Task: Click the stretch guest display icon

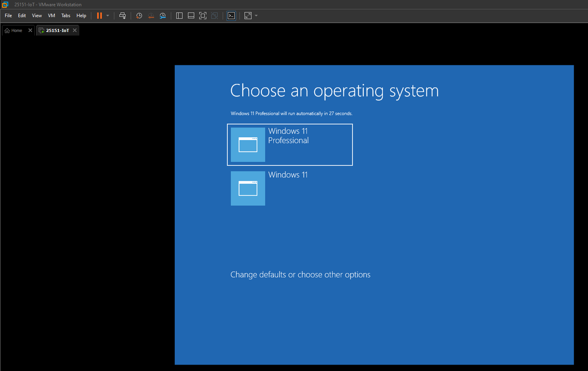Action: [248, 15]
